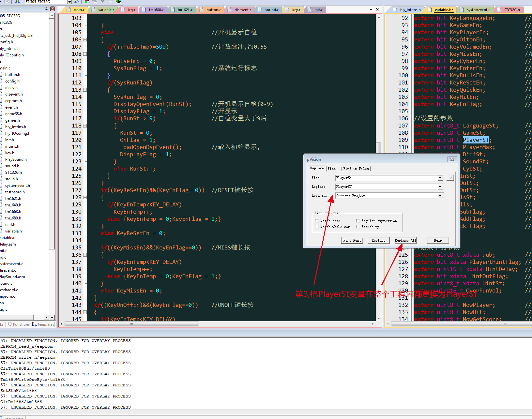Enable the Regular expression checkbox
This screenshot has width=532, height=419.
point(358,221)
